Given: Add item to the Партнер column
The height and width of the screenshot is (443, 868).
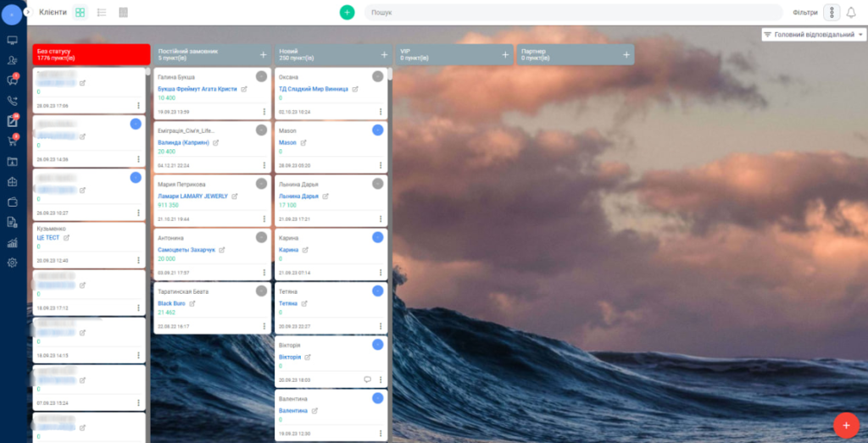Looking at the screenshot, I should tap(626, 54).
